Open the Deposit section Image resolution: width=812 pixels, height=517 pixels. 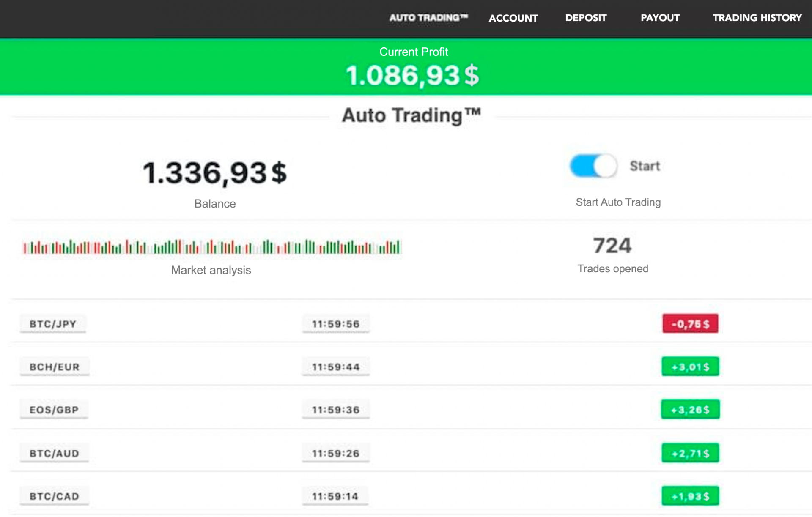(586, 18)
